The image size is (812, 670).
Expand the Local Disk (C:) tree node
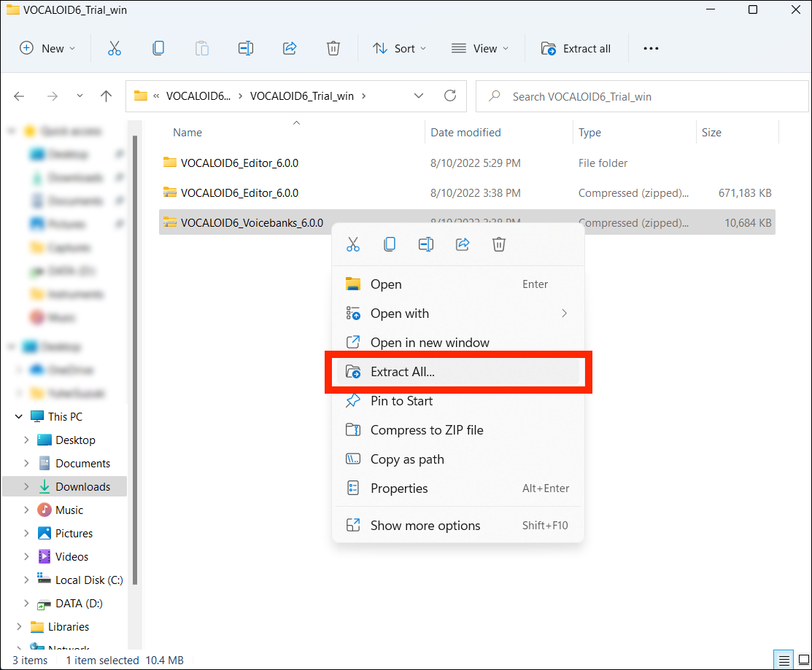tap(26, 580)
